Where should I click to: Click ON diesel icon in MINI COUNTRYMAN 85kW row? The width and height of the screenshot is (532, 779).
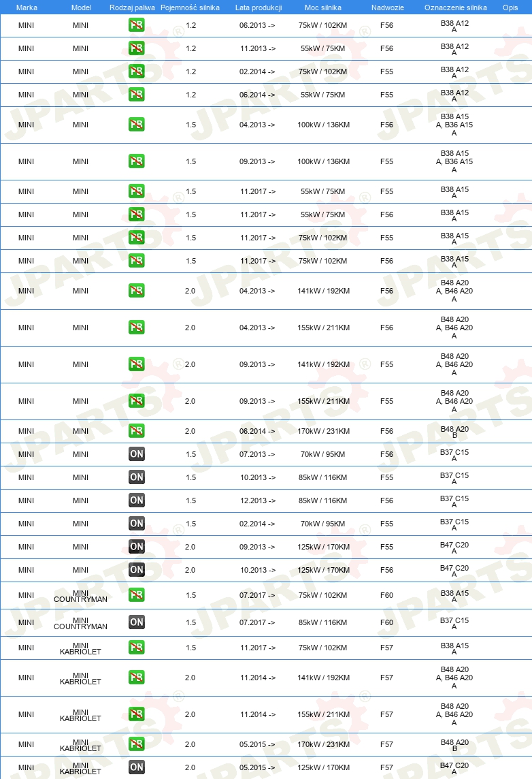137,622
